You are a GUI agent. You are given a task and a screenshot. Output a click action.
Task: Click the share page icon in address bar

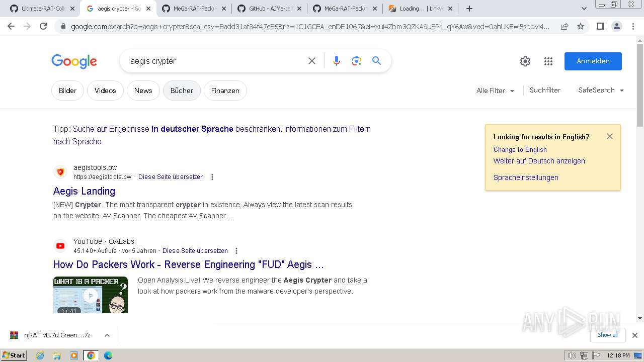pos(565,26)
